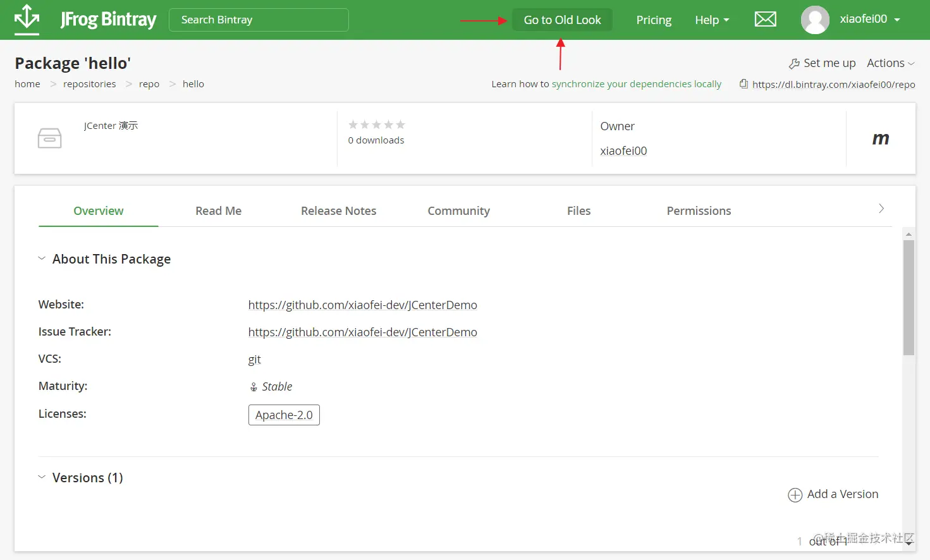Click the Apache-2.0 license tag
The width and height of the screenshot is (930, 560).
pyautogui.click(x=284, y=415)
